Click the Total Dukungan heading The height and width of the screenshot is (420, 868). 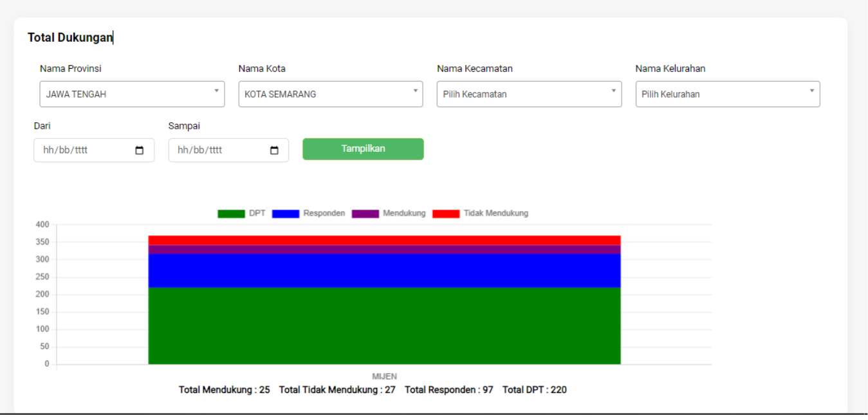coord(69,38)
